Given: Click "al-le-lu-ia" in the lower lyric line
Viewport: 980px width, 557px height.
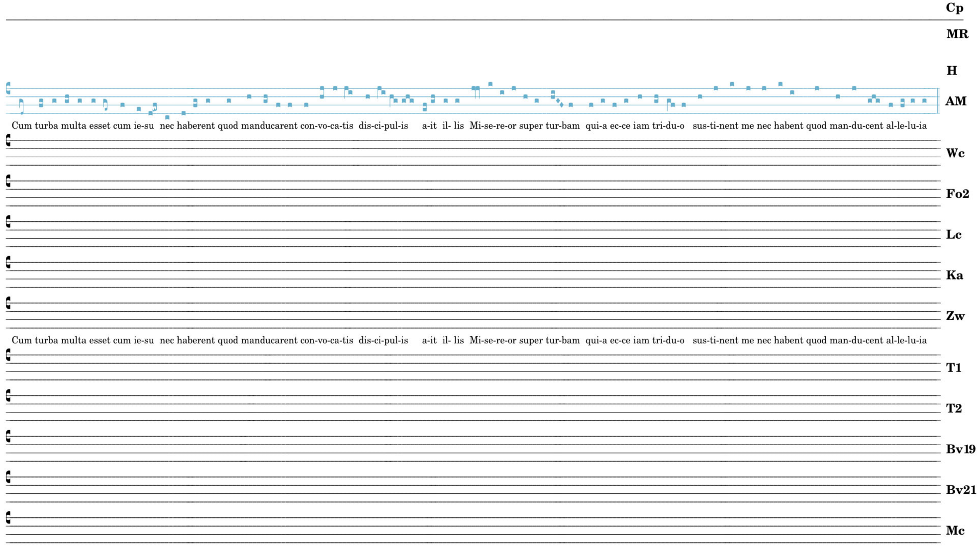Looking at the screenshot, I should [x=906, y=341].
